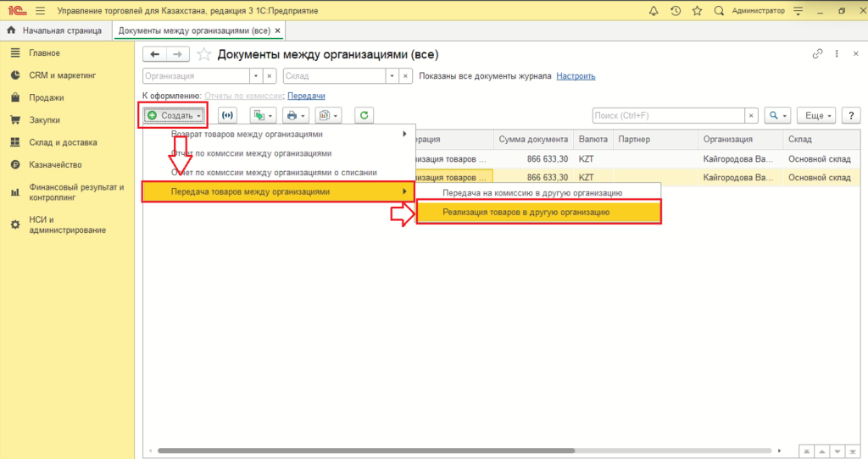Open the print dropdown button
This screenshot has height=459, width=868.
click(296, 115)
